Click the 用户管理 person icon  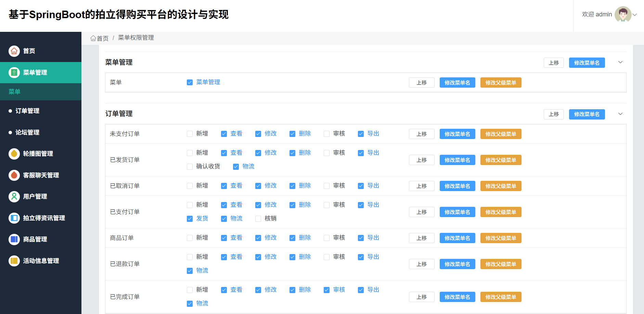14,197
